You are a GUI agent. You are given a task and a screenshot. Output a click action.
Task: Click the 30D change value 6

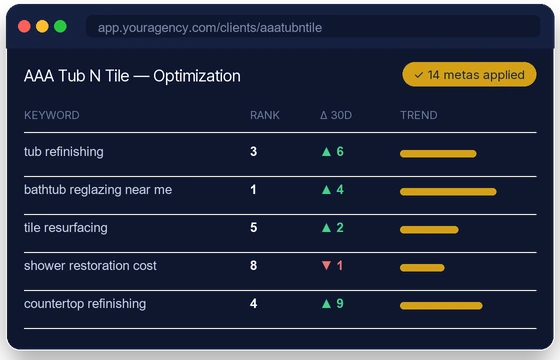pos(340,151)
